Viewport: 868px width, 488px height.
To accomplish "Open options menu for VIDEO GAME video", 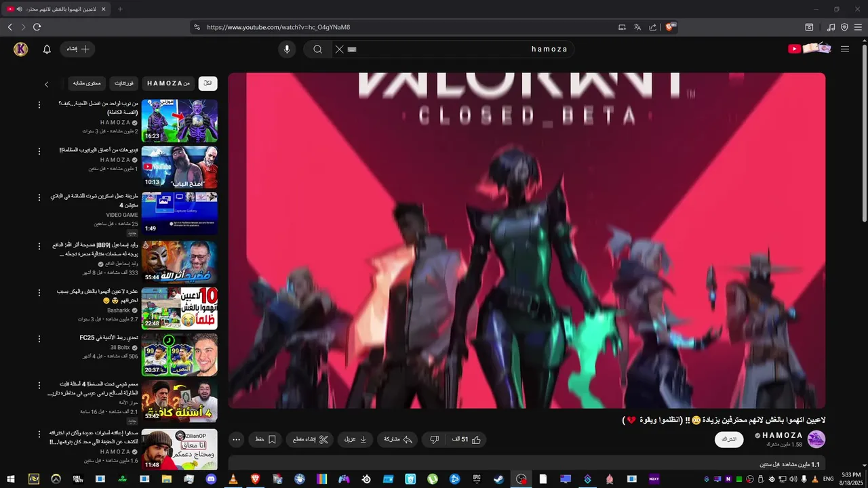I will point(39,198).
